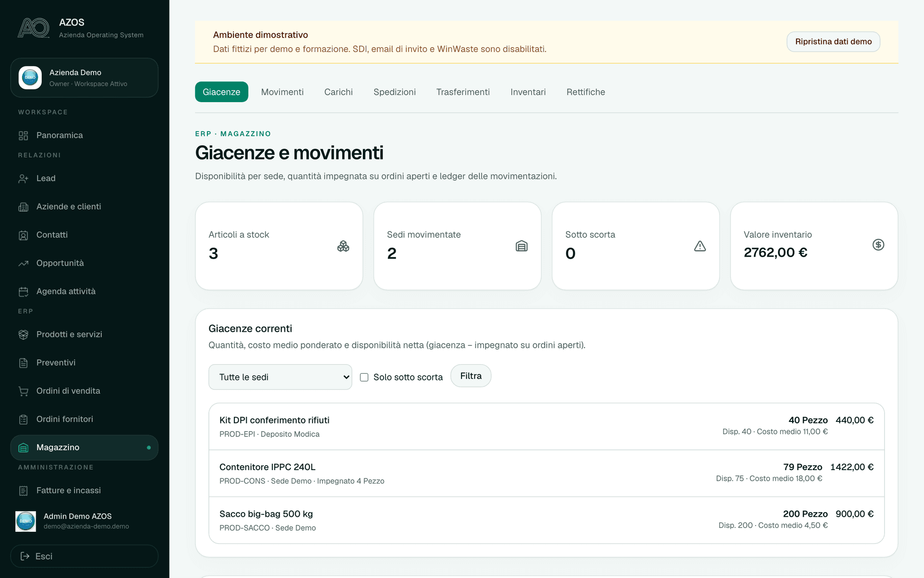Click the 900,00 € stock value
Screen dimensions: 924x578
(855, 514)
